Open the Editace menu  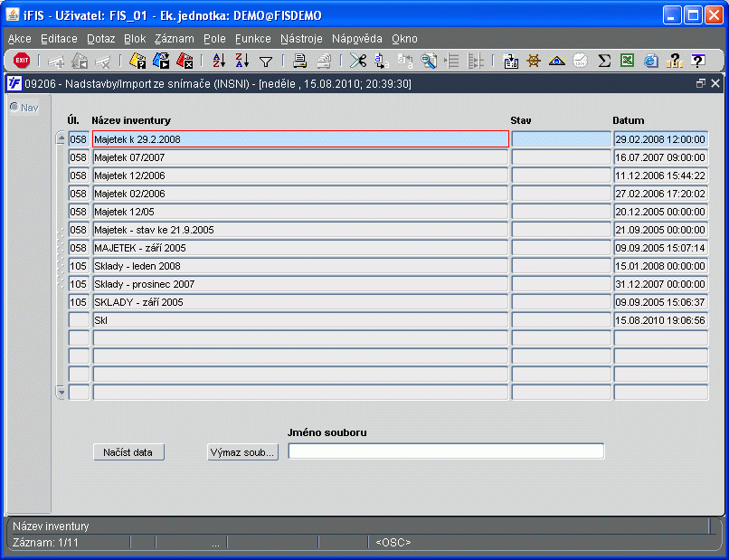click(x=59, y=39)
